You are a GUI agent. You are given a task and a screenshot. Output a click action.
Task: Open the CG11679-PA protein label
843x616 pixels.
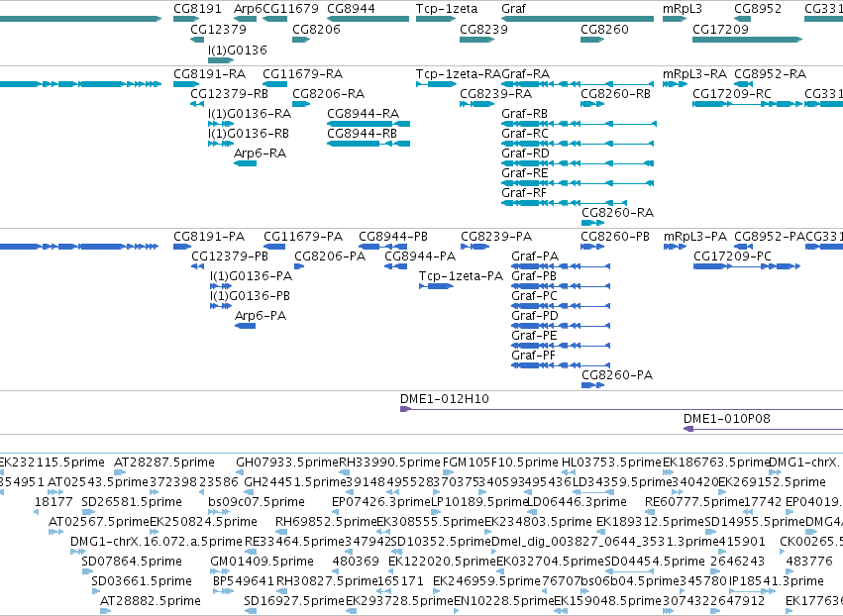point(303,236)
